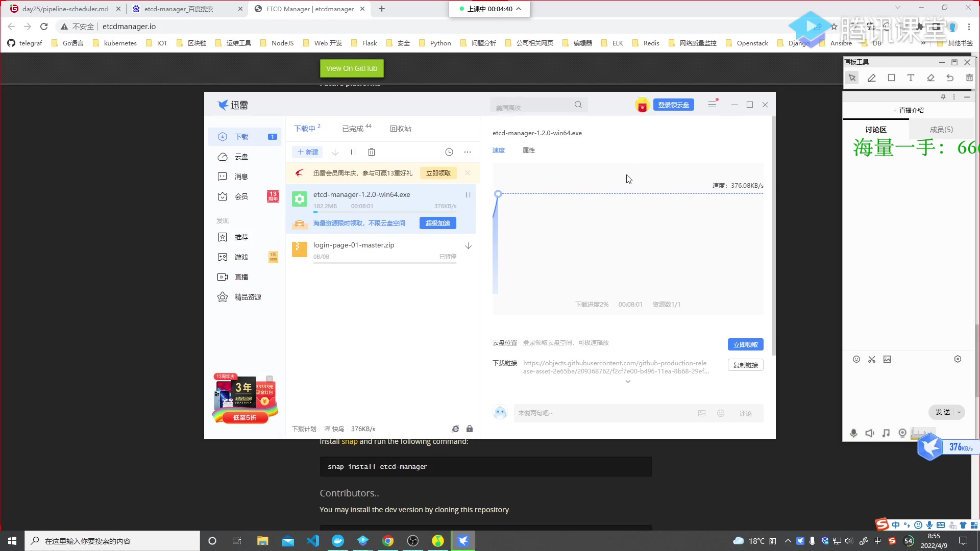The image size is (980, 551).
Task: Click the pause all toolbar icon
Action: pos(353,152)
